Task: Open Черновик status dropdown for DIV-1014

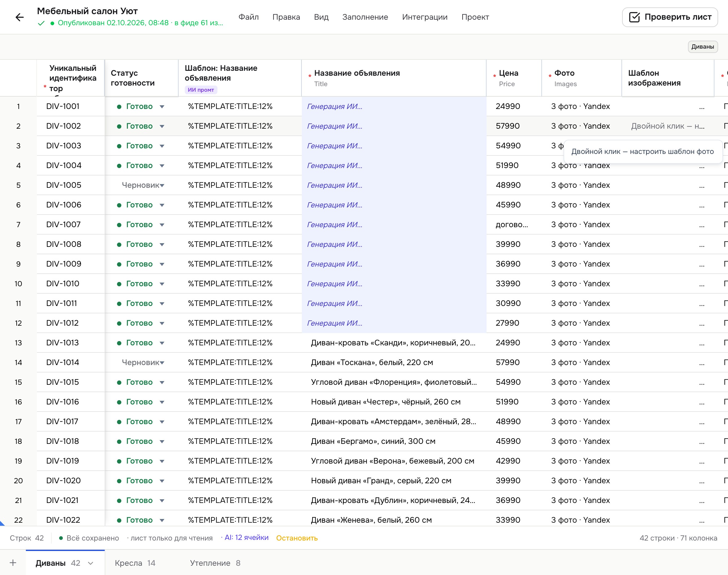Action: [162, 363]
